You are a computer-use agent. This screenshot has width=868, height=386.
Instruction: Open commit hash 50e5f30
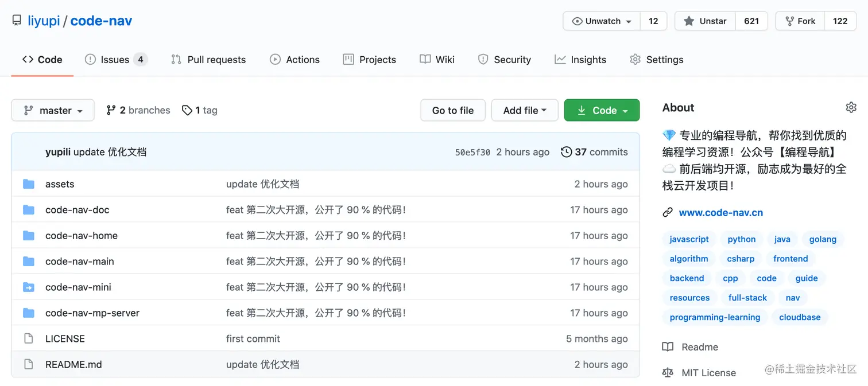pos(472,153)
